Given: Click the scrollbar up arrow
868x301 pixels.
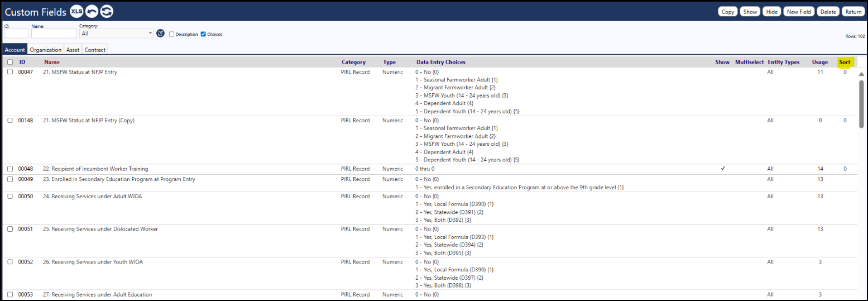Looking at the screenshot, I should click(x=861, y=74).
